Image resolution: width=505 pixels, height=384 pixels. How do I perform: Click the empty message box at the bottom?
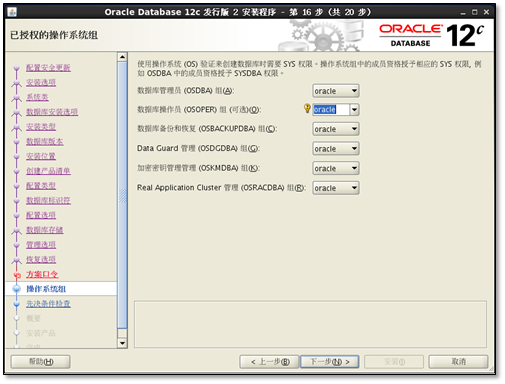click(310, 324)
